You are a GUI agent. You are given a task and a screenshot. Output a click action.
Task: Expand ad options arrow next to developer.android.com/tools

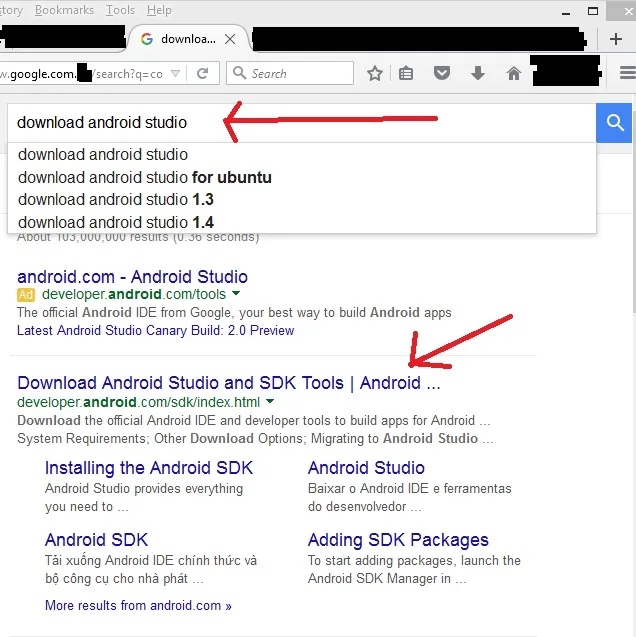[x=236, y=293]
